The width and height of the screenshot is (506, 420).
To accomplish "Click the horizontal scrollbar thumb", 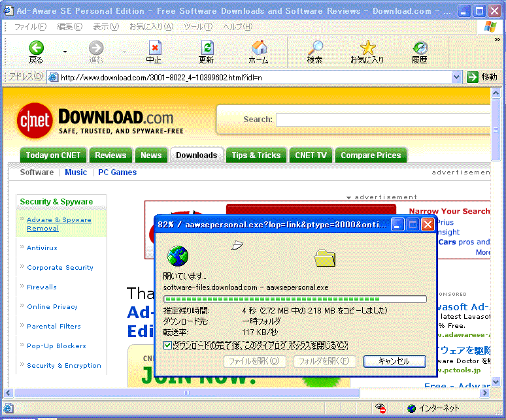I will [187, 393].
